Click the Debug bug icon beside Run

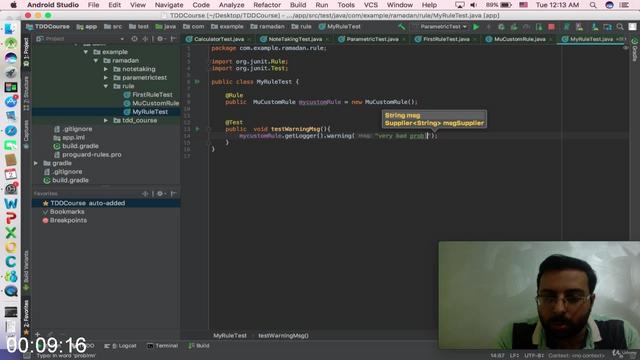(501, 27)
